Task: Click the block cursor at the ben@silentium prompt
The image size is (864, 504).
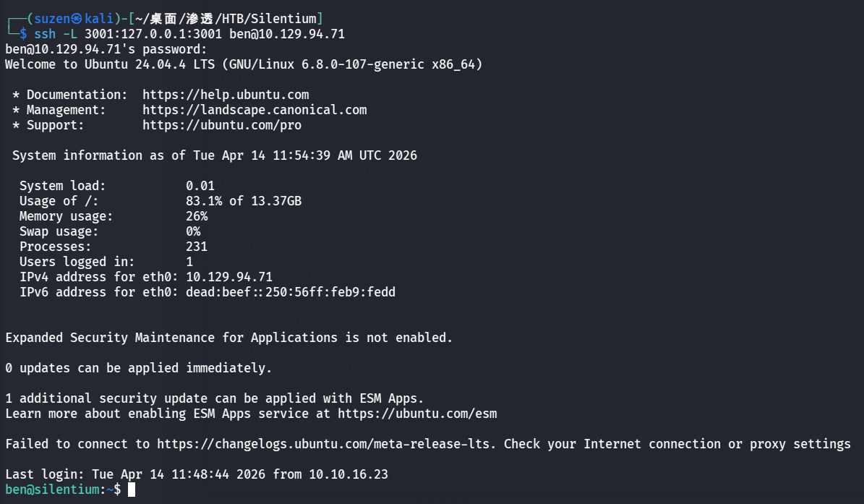Action: [132, 490]
